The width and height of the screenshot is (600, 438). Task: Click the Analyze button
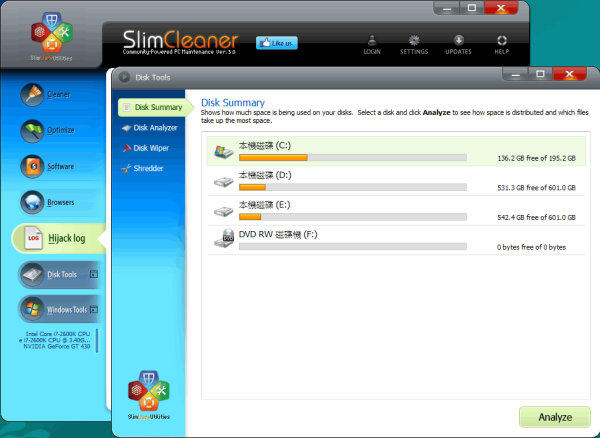click(555, 417)
